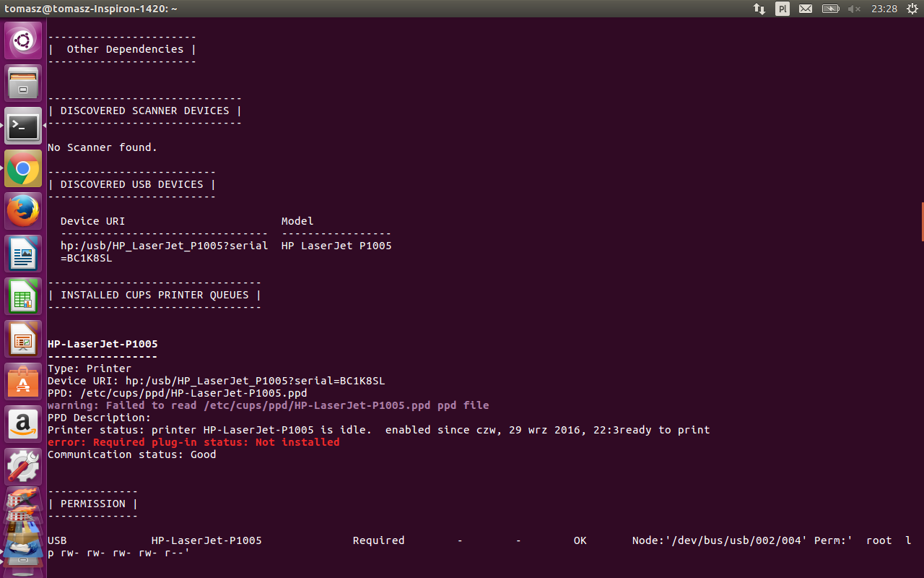Click 'Required' in the permission row
The height and width of the screenshot is (578, 924).
378,540
